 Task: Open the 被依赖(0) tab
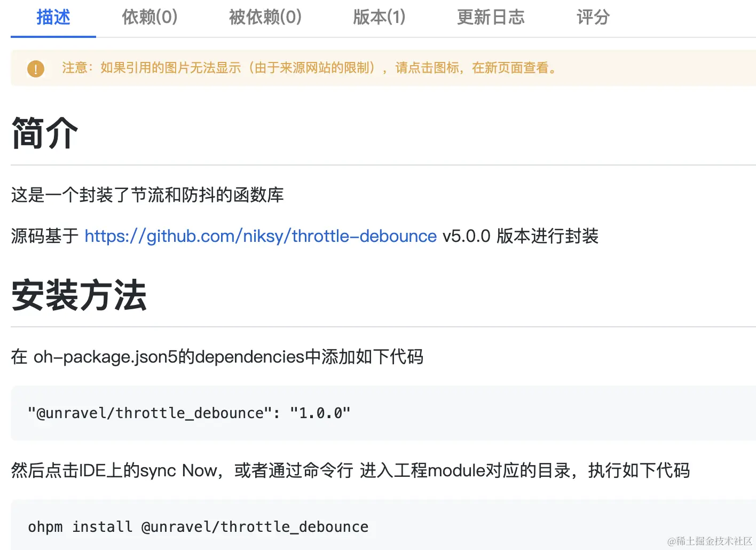(x=265, y=17)
